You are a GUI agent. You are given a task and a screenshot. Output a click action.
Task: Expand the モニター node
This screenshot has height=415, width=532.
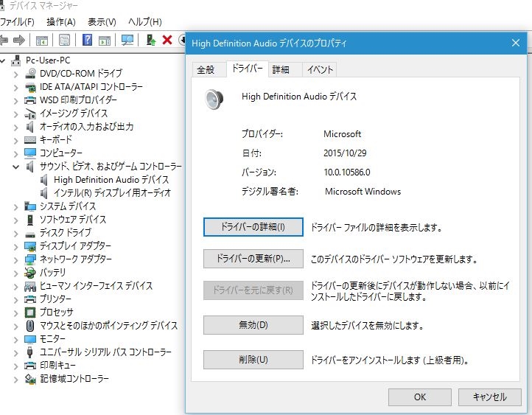click(15, 339)
